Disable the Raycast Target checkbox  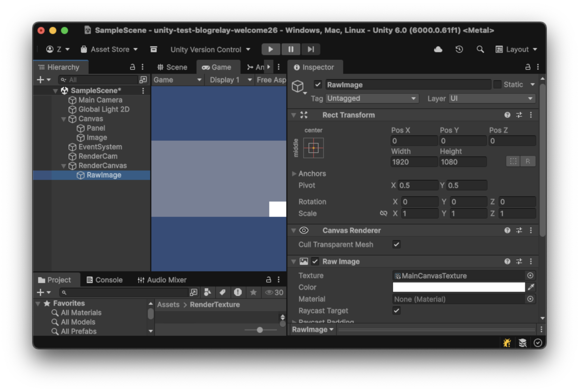(396, 311)
